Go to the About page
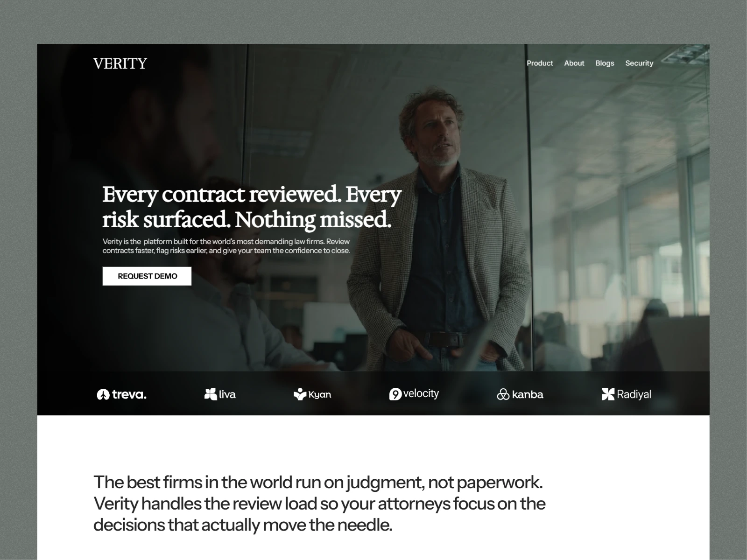The image size is (747, 560). pyautogui.click(x=574, y=63)
